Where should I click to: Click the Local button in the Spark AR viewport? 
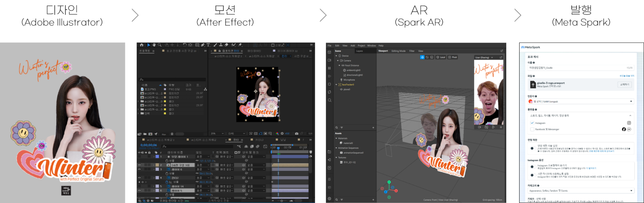(441, 57)
